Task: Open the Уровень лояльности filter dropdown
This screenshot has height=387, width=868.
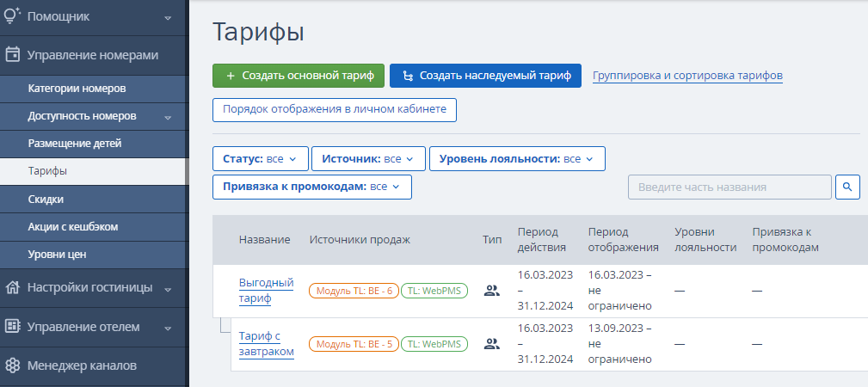Action: pyautogui.click(x=517, y=159)
